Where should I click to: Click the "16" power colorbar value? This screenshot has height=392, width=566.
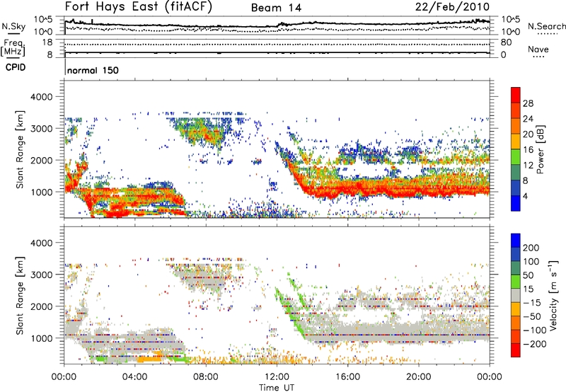pos(528,150)
